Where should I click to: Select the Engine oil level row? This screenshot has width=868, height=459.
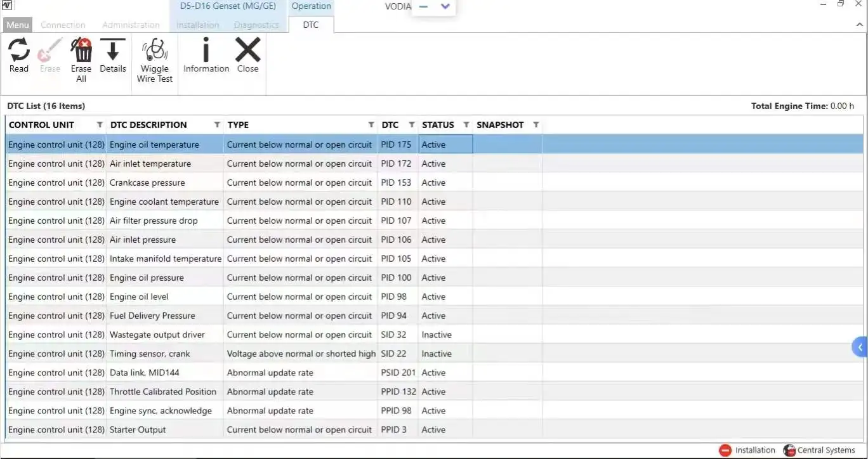coord(434,297)
